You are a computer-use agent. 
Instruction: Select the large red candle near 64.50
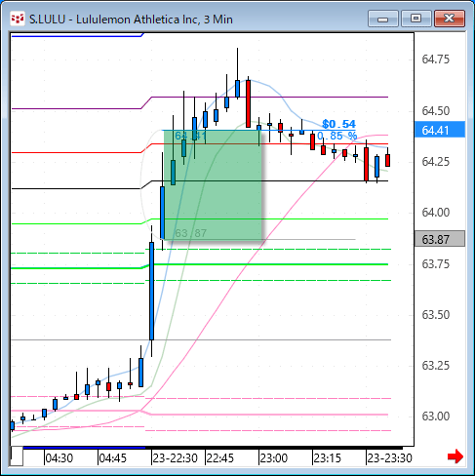(x=248, y=103)
